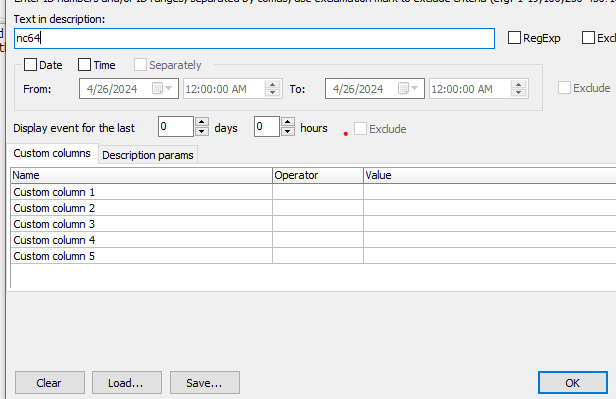Click the From date text 4/26/2024

pos(112,89)
